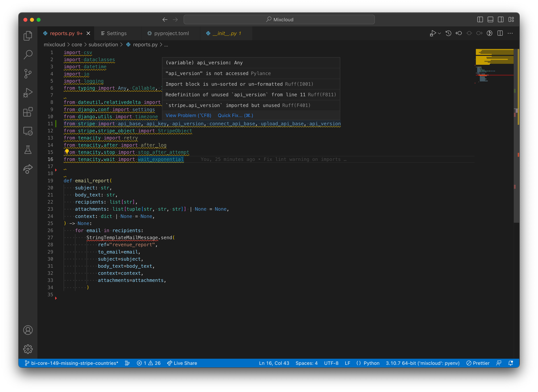Open notifications bell in status bar
The image size is (538, 392).
(511, 363)
